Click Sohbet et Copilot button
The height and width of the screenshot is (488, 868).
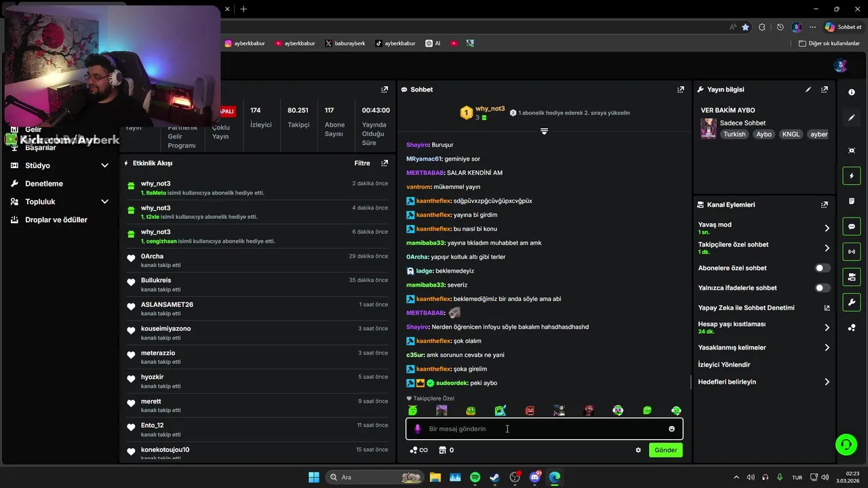pos(843,27)
